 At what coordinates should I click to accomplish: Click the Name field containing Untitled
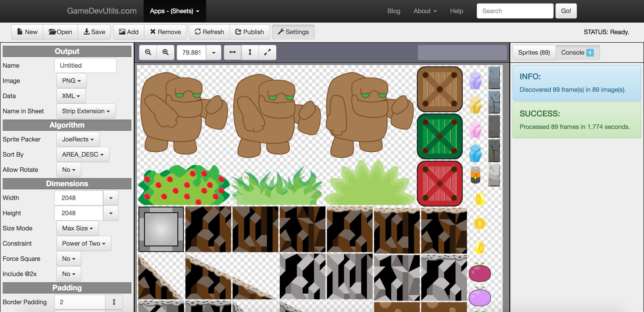[85, 66]
